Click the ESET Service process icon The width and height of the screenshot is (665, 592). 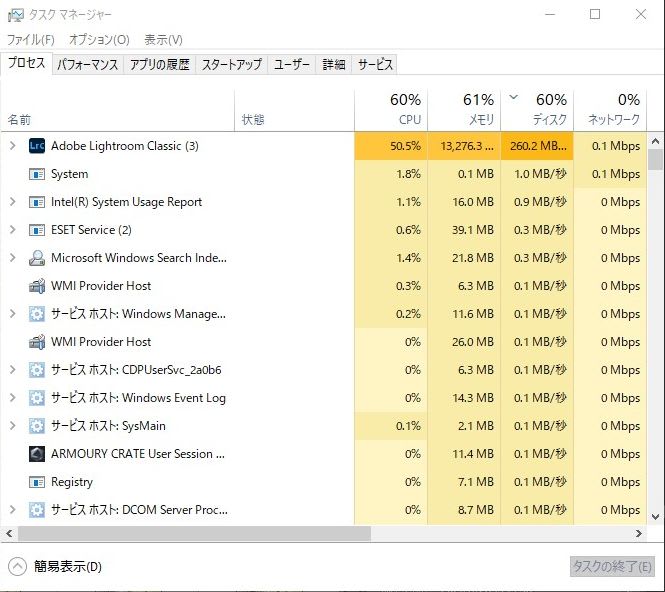point(37,230)
